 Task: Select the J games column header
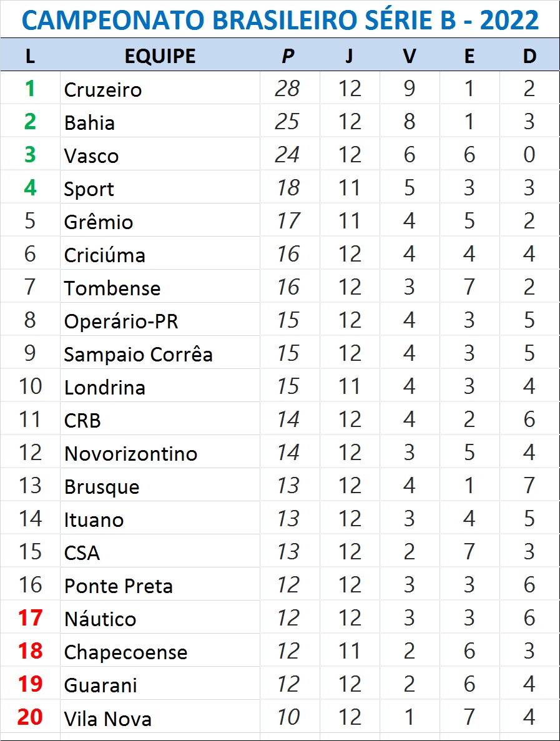click(x=349, y=56)
